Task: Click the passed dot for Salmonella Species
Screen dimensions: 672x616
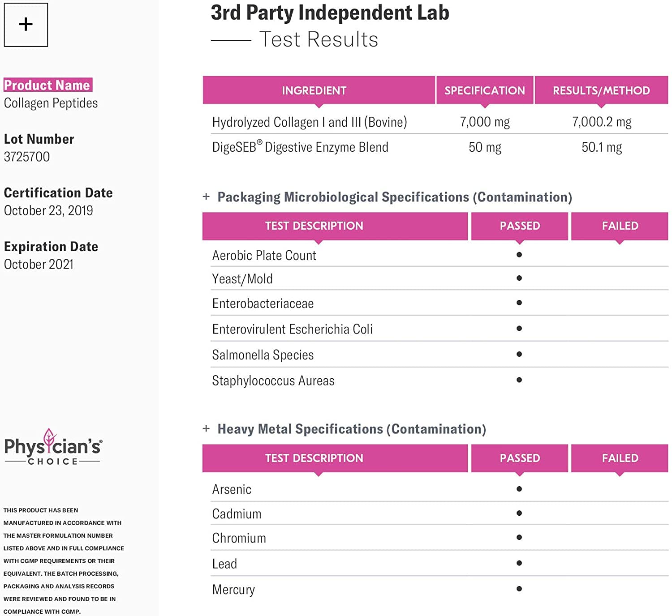Action: coord(519,354)
